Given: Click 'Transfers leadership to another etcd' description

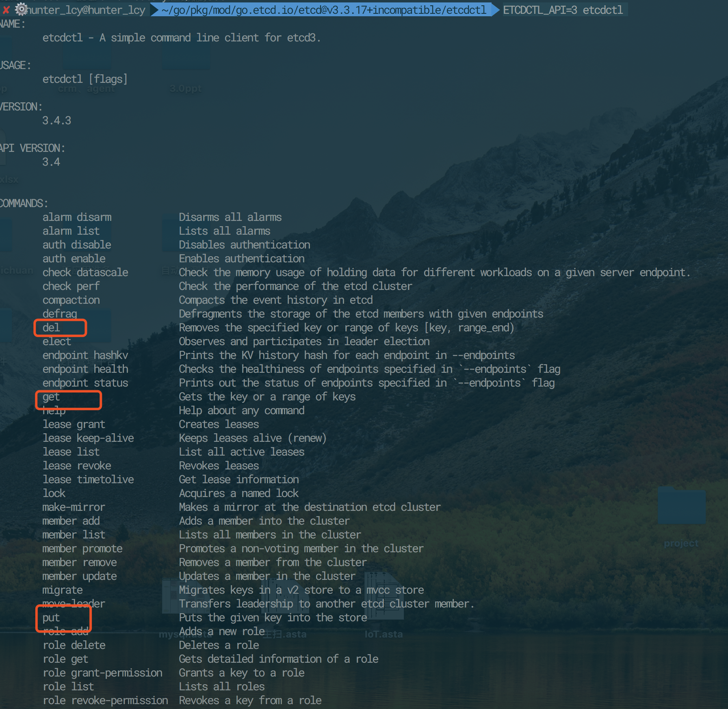Looking at the screenshot, I should pyautogui.click(x=327, y=604).
